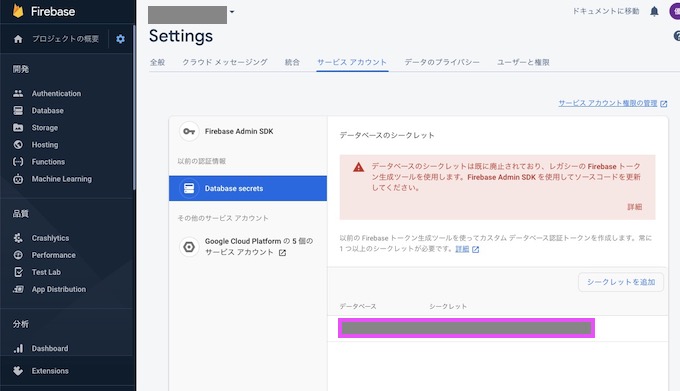Click the Firebase logo icon
The height and width of the screenshot is (391, 680).
point(18,11)
